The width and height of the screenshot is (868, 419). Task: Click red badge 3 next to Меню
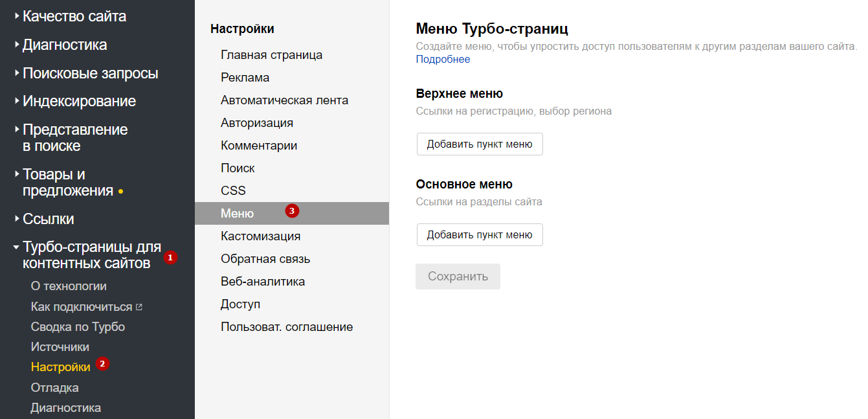click(x=292, y=210)
